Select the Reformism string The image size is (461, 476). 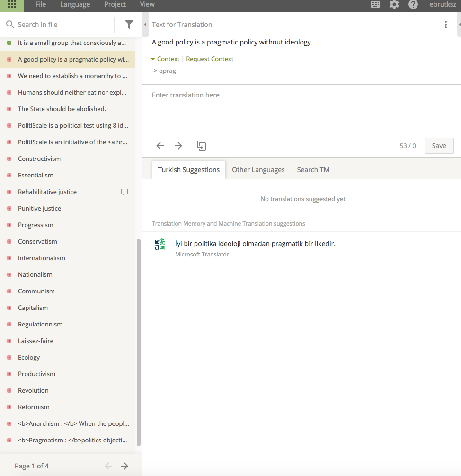pos(67,407)
